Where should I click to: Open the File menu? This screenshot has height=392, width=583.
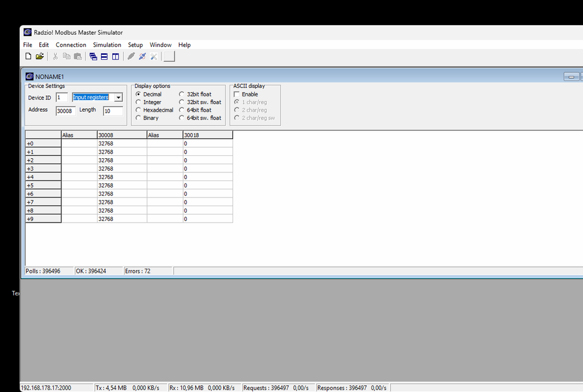(27, 44)
